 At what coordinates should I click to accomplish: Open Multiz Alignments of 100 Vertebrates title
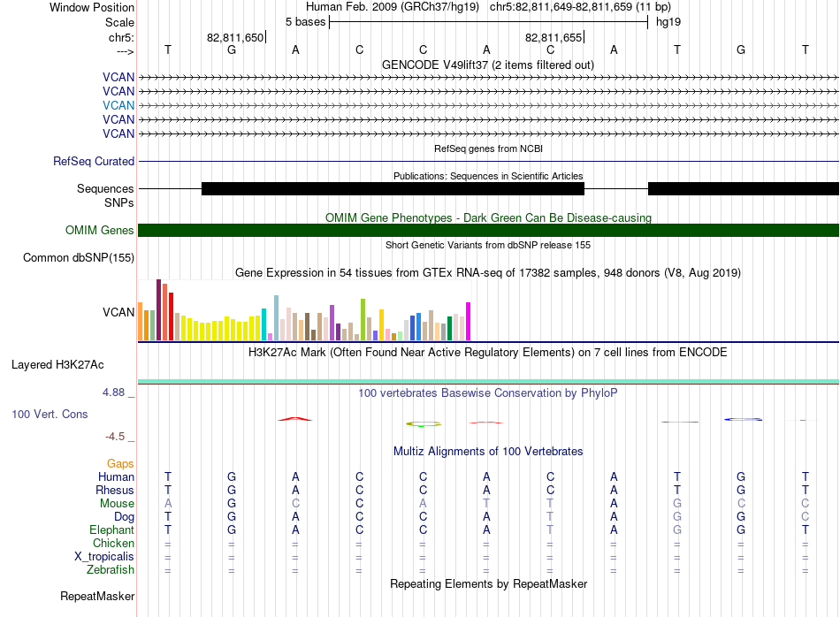[488, 452]
